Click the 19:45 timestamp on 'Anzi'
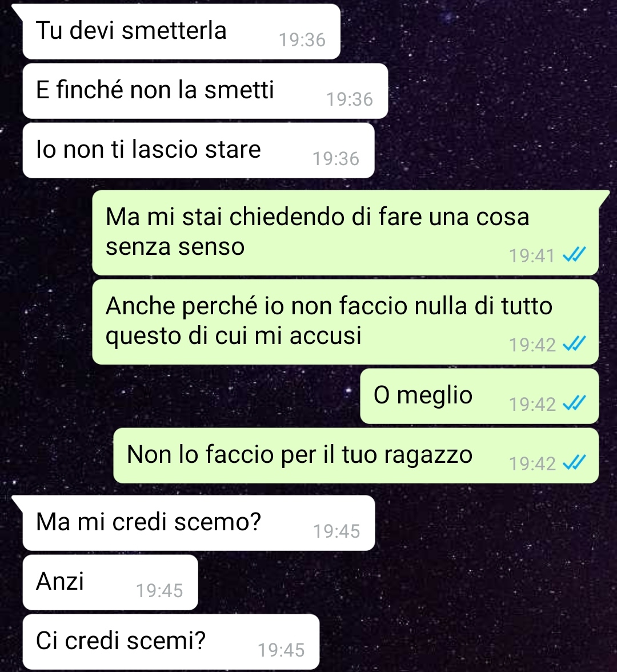Viewport: 617px width, 672px height. (160, 591)
